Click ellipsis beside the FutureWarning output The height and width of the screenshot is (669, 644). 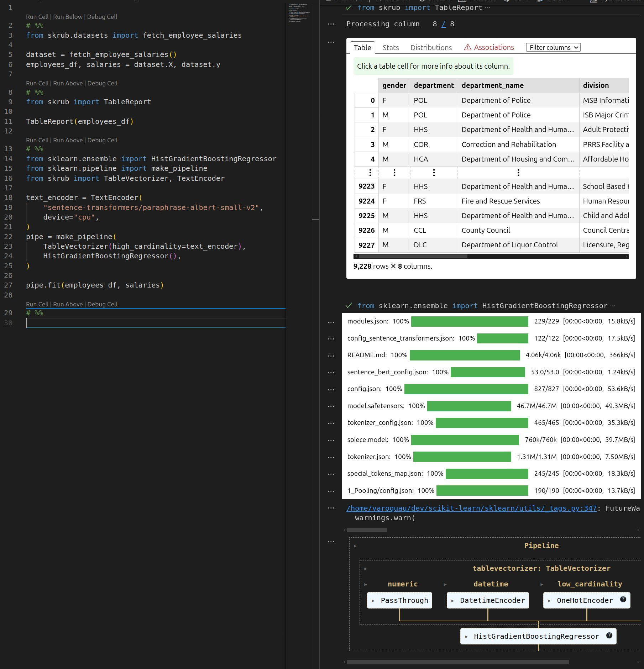331,508
